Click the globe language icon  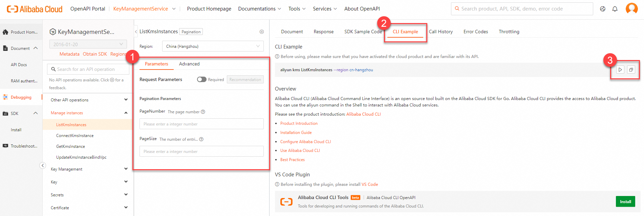[x=603, y=9]
